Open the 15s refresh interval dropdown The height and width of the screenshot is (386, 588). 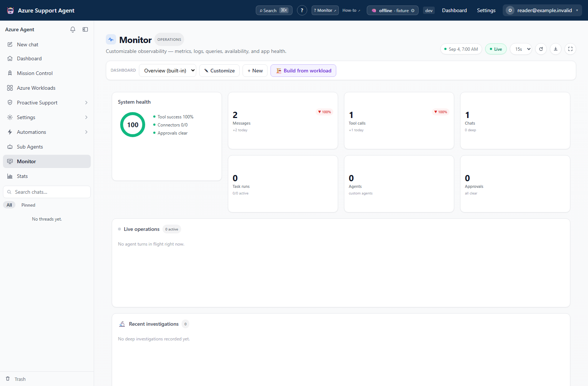click(521, 49)
